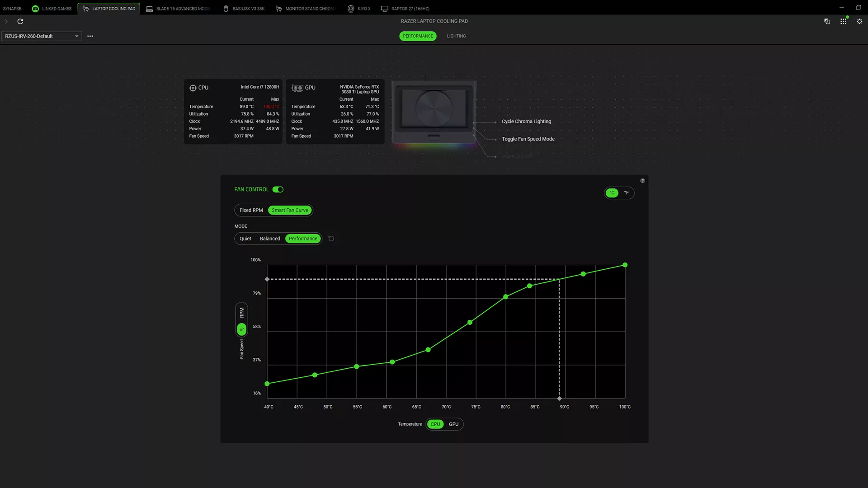Viewport: 868px width, 488px height.
Task: Click the cooling pad device image
Action: (434, 113)
